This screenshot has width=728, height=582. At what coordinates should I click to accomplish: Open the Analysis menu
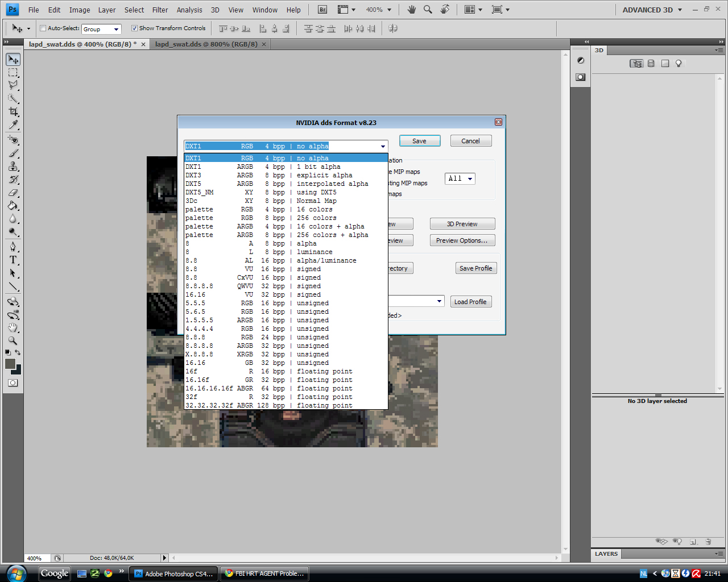click(x=189, y=10)
